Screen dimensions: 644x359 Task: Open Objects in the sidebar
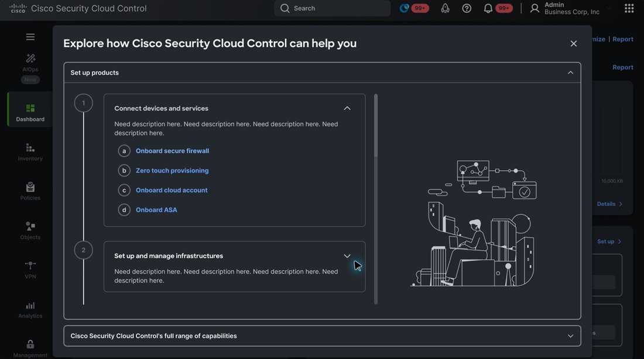[30, 230]
